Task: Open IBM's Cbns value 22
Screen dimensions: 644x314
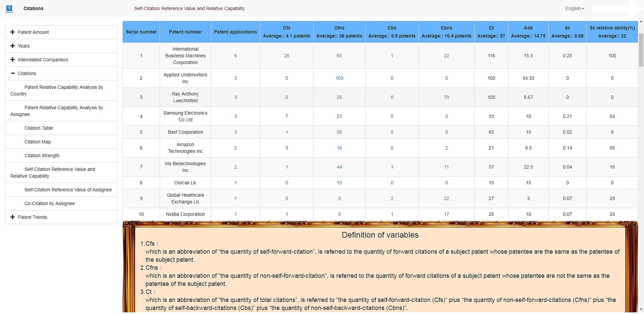Action: (446, 56)
